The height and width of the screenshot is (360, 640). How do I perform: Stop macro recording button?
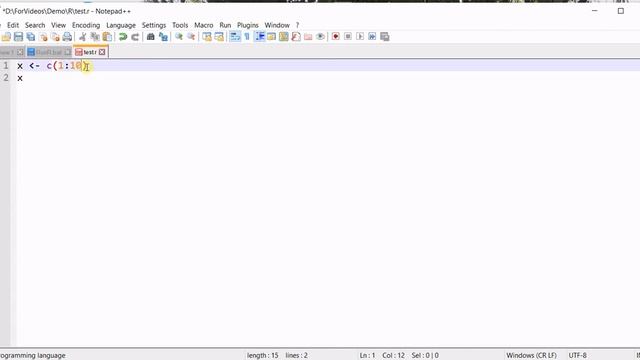coord(348,37)
